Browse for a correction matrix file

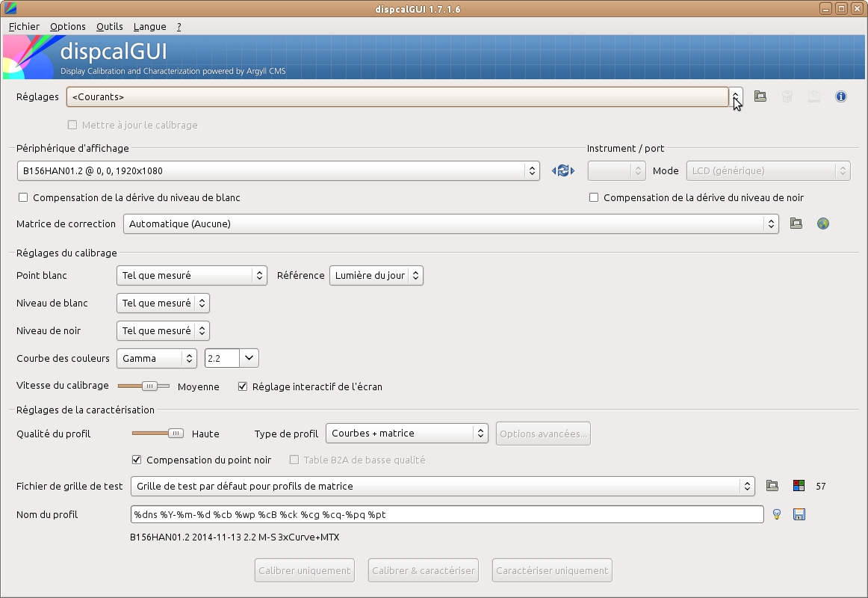[x=796, y=224]
